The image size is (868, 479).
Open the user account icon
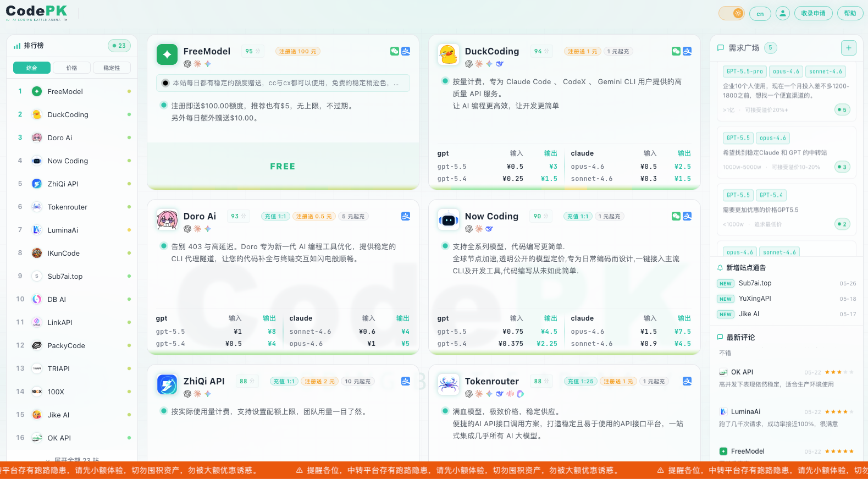point(783,13)
